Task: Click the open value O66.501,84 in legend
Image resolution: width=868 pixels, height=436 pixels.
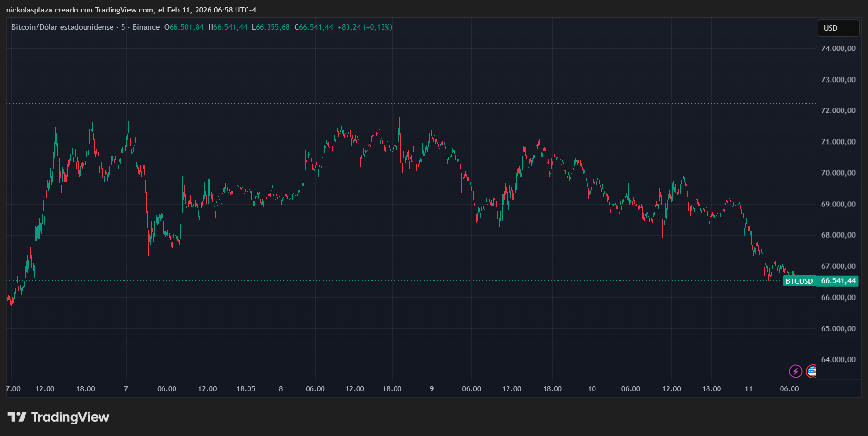Action: [184, 27]
